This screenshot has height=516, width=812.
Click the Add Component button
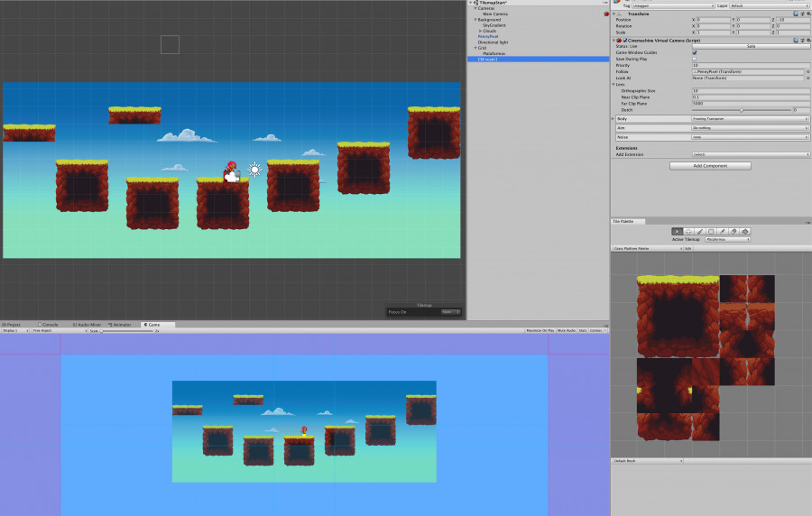coord(710,166)
